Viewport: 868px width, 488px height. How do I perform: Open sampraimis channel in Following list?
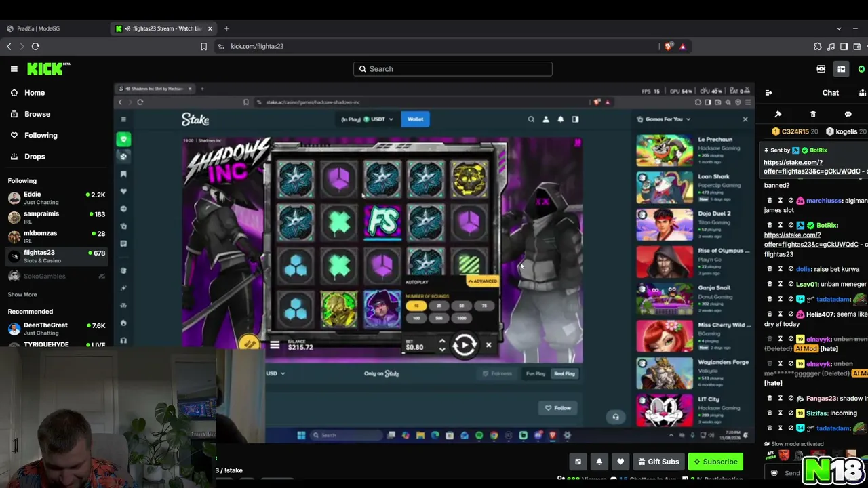click(x=57, y=218)
